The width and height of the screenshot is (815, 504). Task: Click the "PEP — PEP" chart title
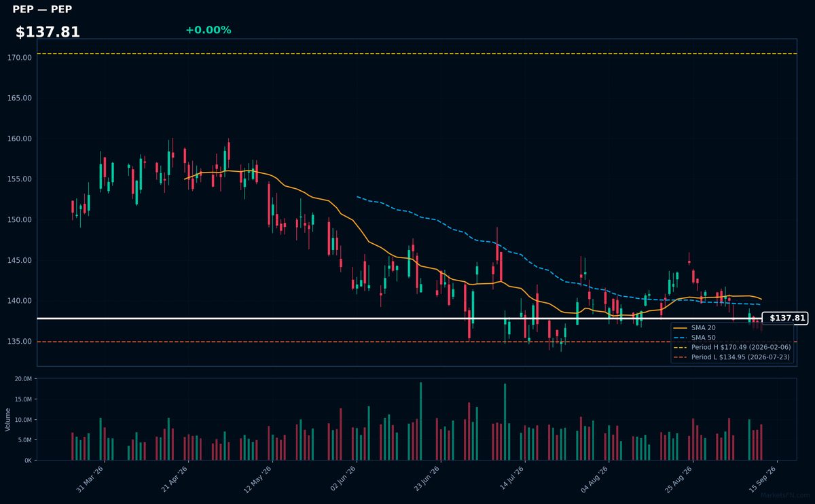point(42,10)
